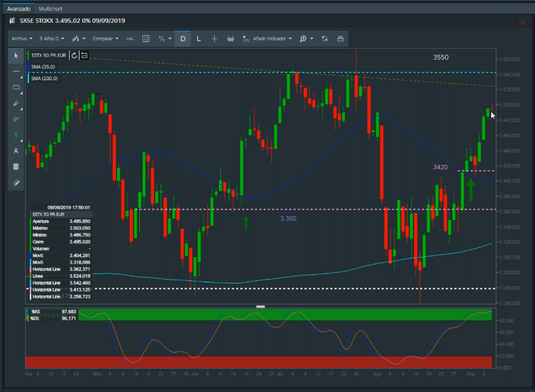Click the Apertura value 3.495,850
The height and width of the screenshot is (392, 535).
click(x=80, y=221)
